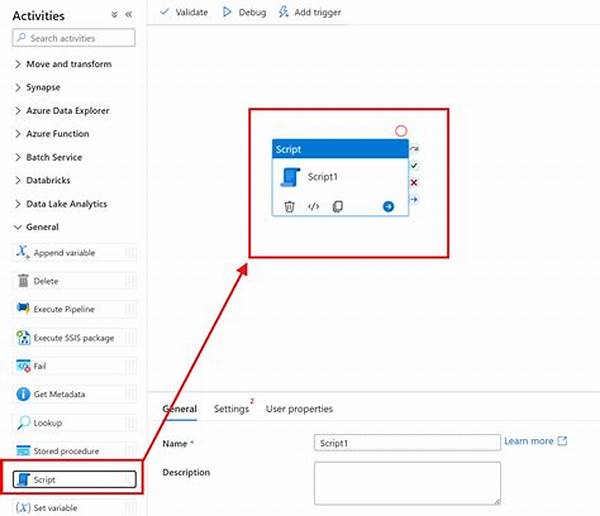Switch to the Settings tab

pos(231,409)
